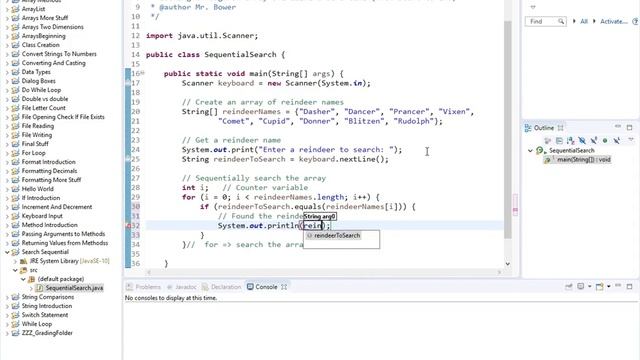Toggle Hide Local Types in Outline
This screenshot has height=360, width=640.
pyautogui.click(x=617, y=141)
